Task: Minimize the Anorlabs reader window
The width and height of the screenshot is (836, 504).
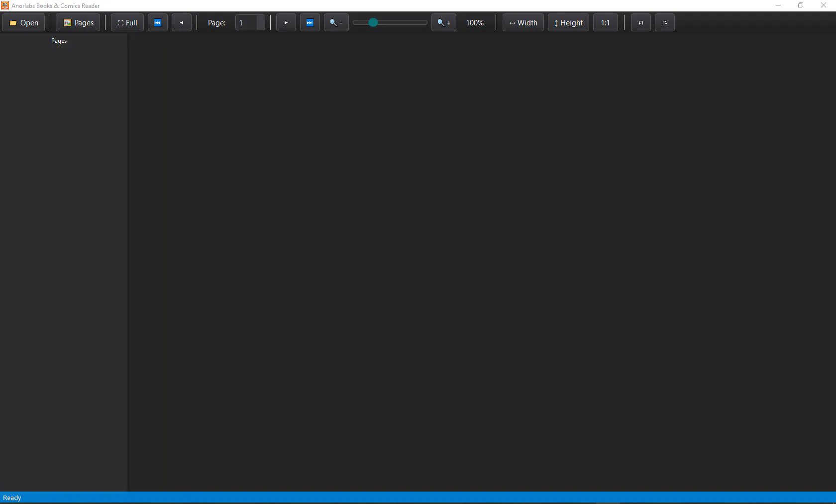Action: [778, 5]
